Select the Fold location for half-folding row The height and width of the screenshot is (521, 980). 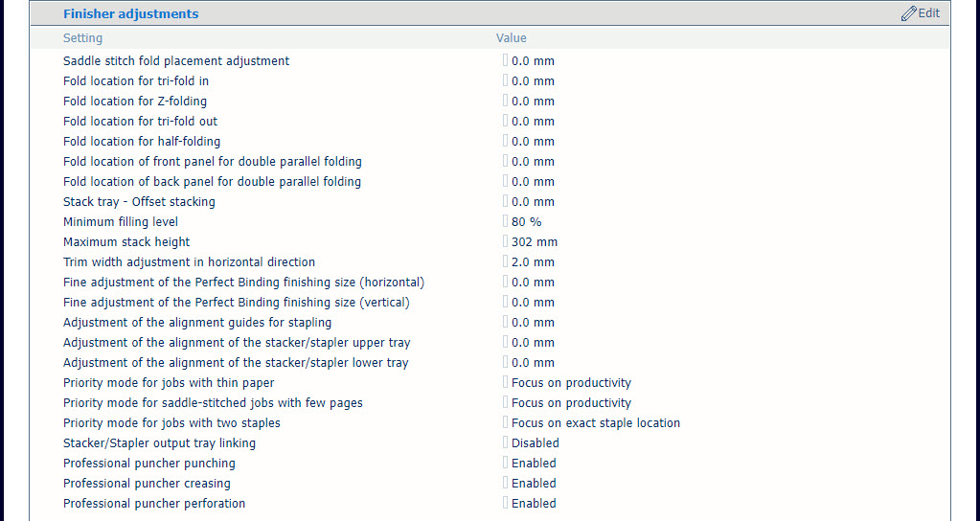pos(142,142)
